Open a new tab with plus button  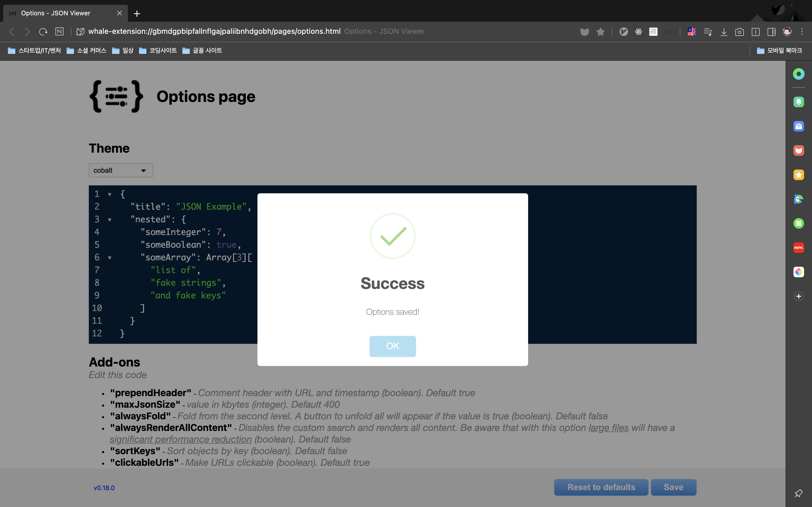point(137,14)
